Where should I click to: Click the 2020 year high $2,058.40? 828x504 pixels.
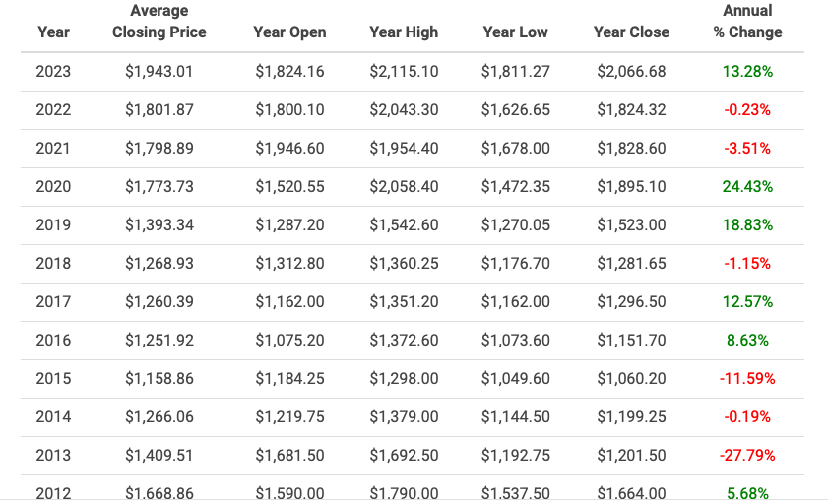tap(404, 187)
